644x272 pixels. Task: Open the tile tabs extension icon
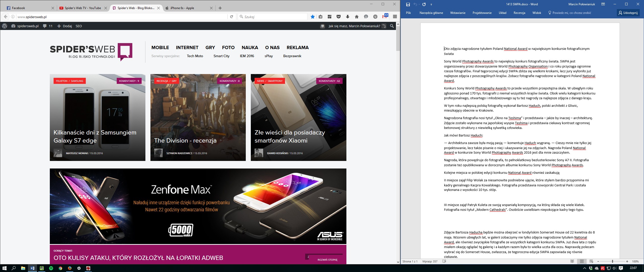[x=330, y=17]
